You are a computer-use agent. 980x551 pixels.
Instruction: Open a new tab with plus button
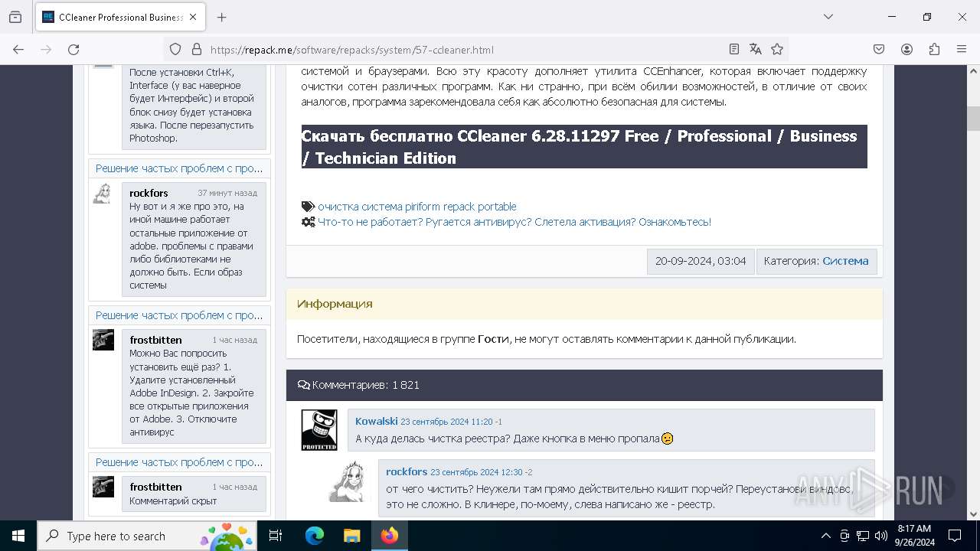point(222,17)
